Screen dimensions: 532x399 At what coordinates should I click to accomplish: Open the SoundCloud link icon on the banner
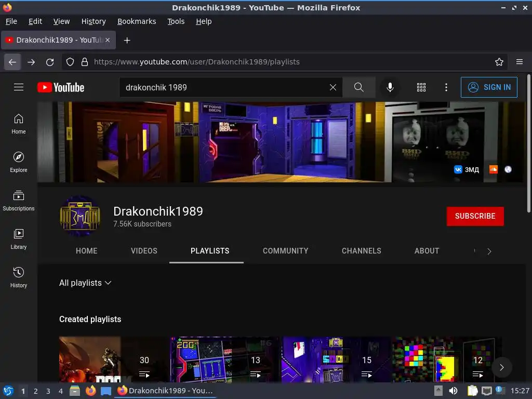[x=494, y=169]
